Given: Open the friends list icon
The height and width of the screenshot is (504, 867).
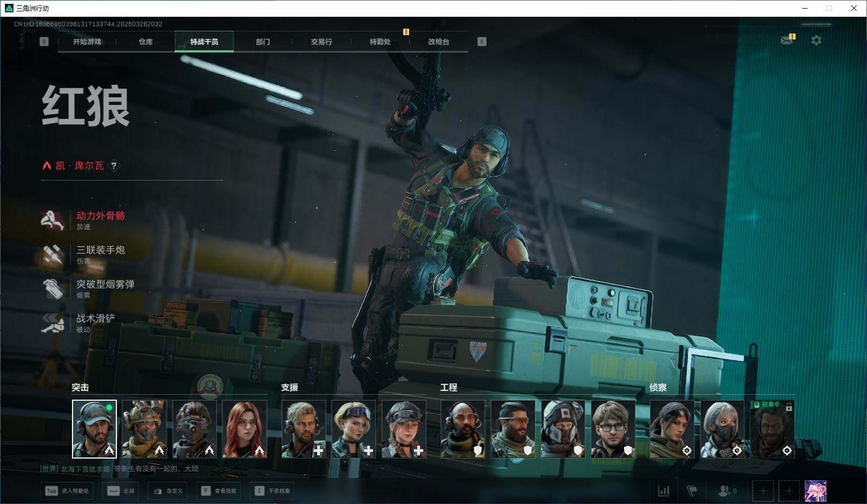Looking at the screenshot, I should (x=727, y=491).
